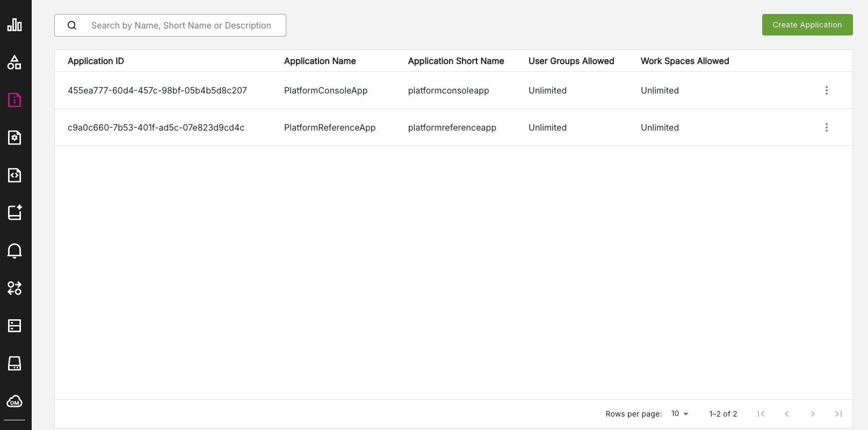The width and height of the screenshot is (868, 430).
Task: Click the Work Spaces Allowed column header
Action: click(x=685, y=61)
